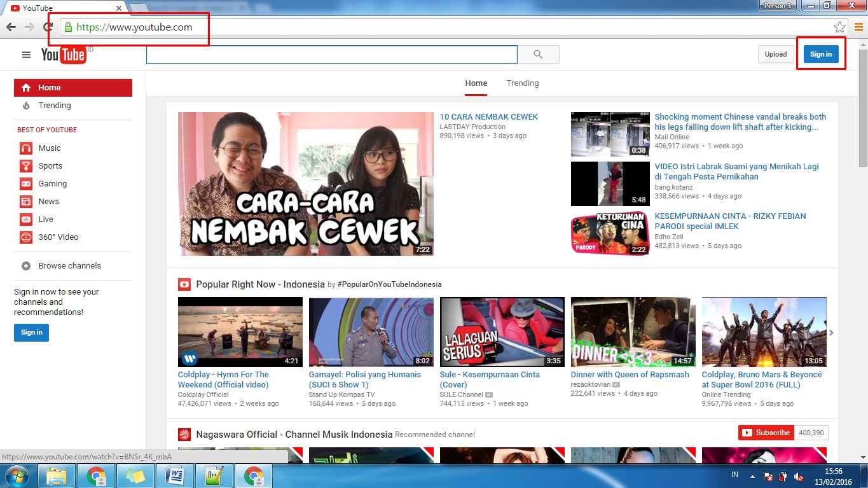Select News under Best of YouTube
The height and width of the screenshot is (488, 868).
click(48, 201)
